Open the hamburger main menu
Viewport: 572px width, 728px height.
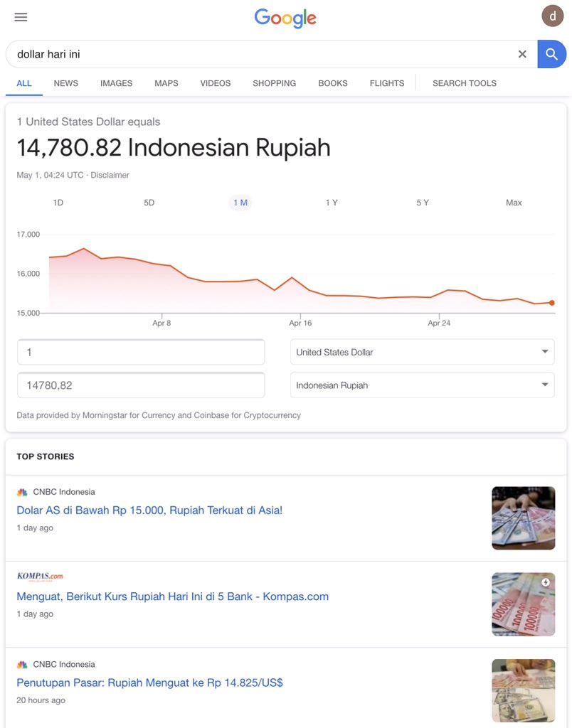point(21,17)
